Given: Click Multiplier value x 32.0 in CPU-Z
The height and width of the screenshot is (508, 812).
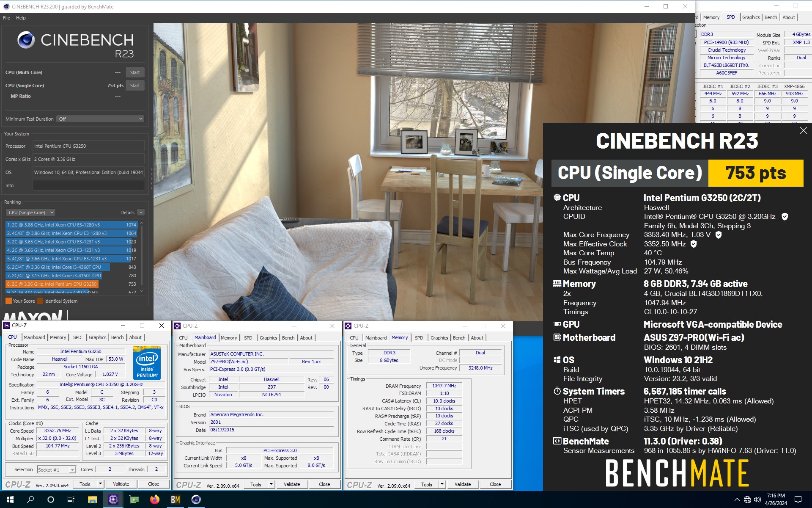Looking at the screenshot, I should click(x=58, y=439).
